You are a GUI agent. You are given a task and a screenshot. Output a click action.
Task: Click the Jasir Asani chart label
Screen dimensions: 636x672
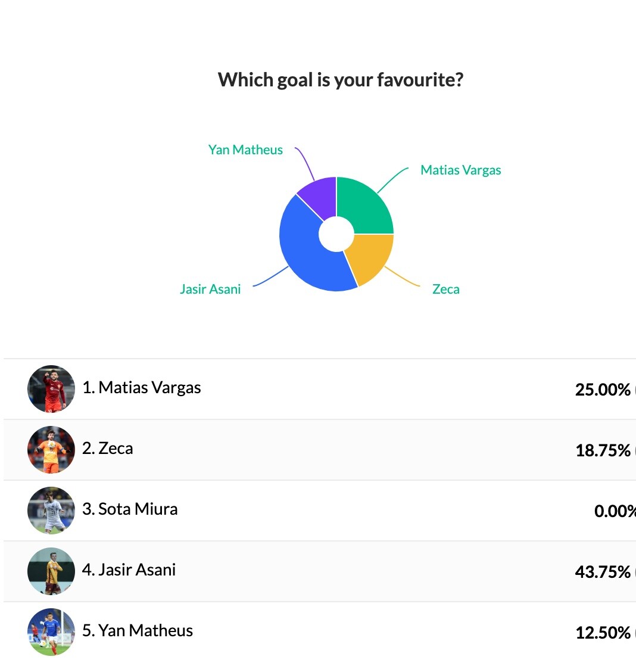(210, 290)
